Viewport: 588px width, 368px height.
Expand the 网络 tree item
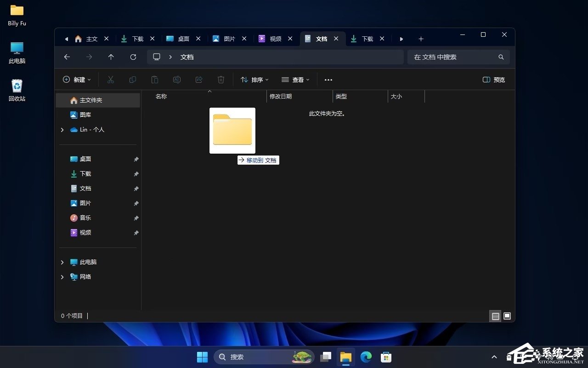(x=62, y=276)
